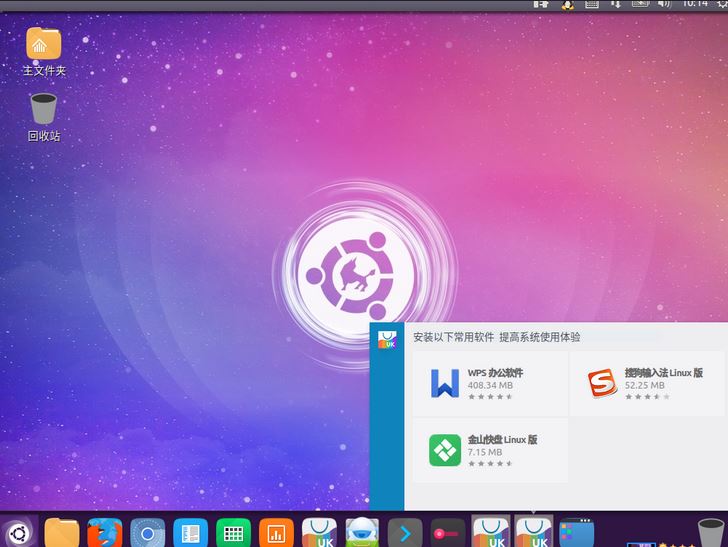Launch Firefox from the taskbar
728x547 pixels.
point(104,532)
